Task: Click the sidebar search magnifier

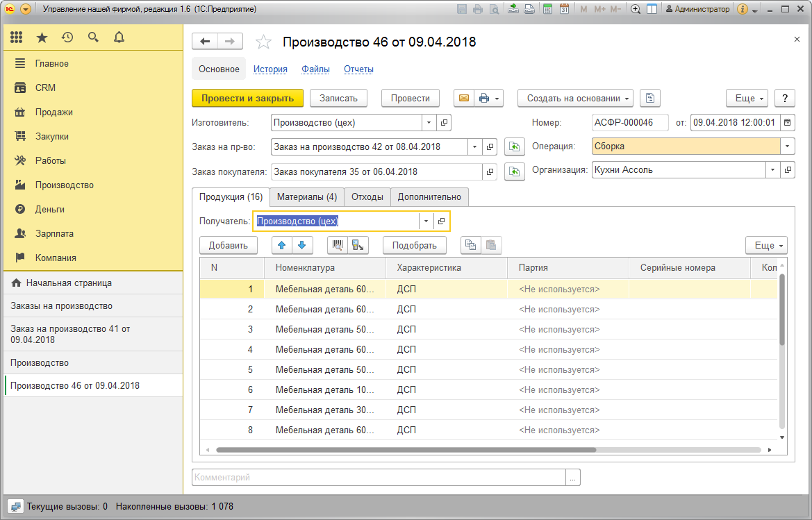Action: point(93,37)
